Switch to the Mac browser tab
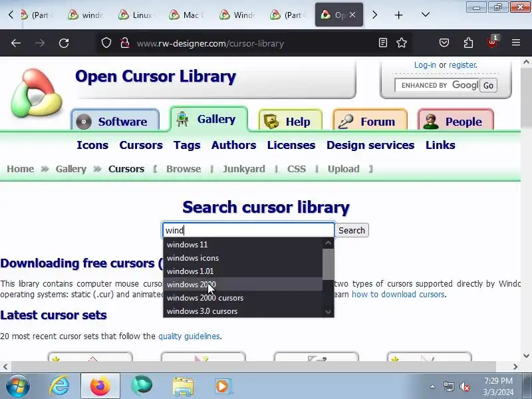532x399 pixels. point(187,15)
